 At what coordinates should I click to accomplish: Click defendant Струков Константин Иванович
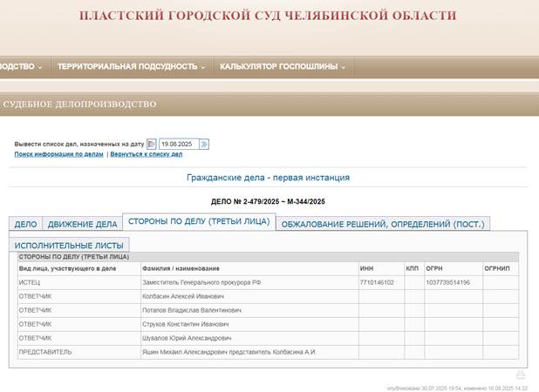tap(185, 324)
